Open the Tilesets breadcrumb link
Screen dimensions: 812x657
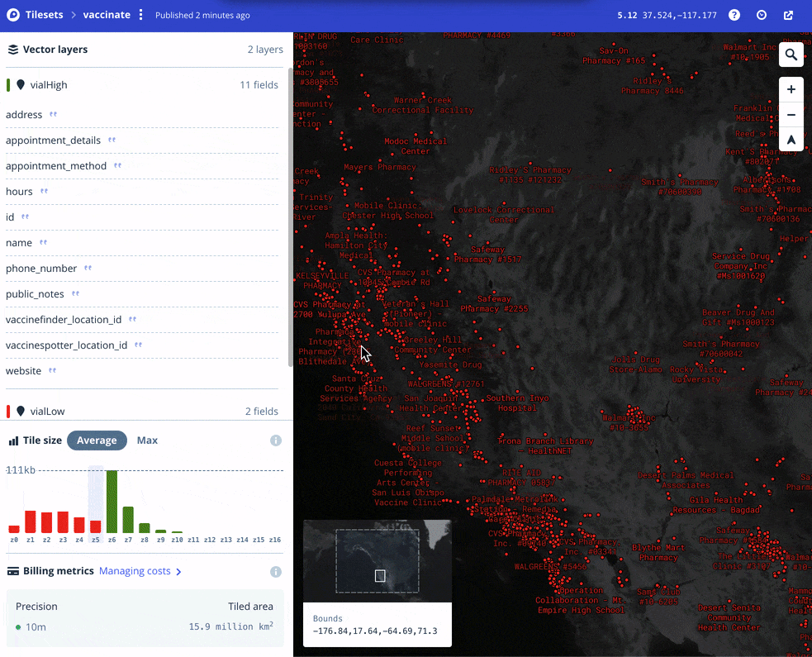coord(44,15)
